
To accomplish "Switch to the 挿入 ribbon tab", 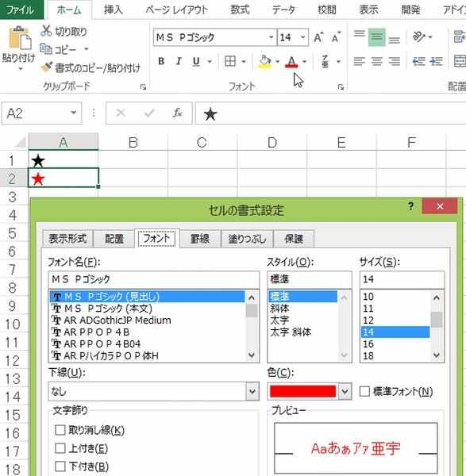I will coord(113,10).
